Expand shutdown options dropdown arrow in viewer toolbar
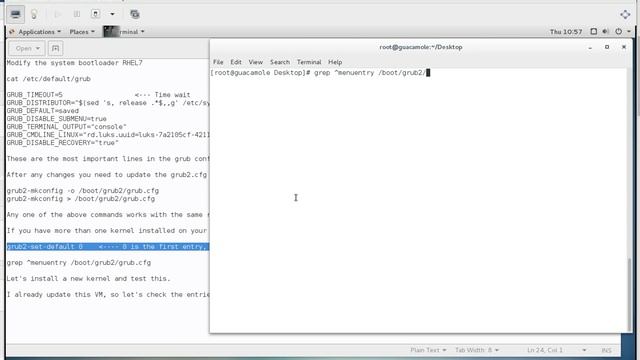This screenshot has width=640, height=360. point(112,14)
